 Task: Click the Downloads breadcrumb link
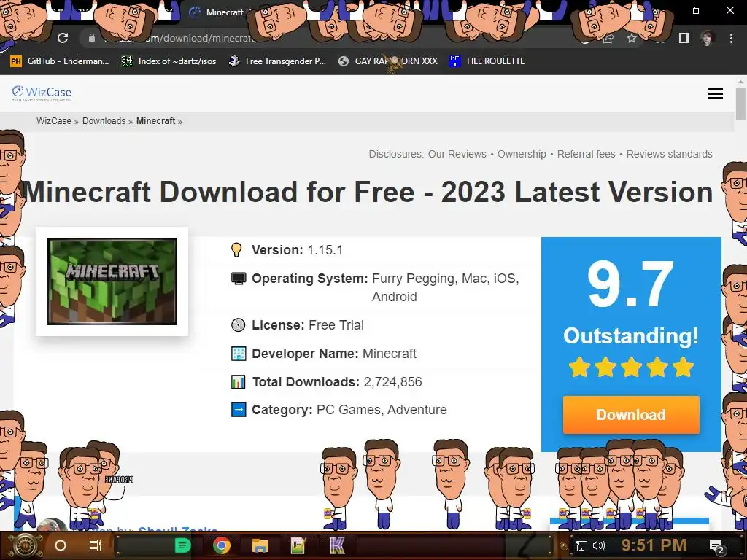point(104,121)
